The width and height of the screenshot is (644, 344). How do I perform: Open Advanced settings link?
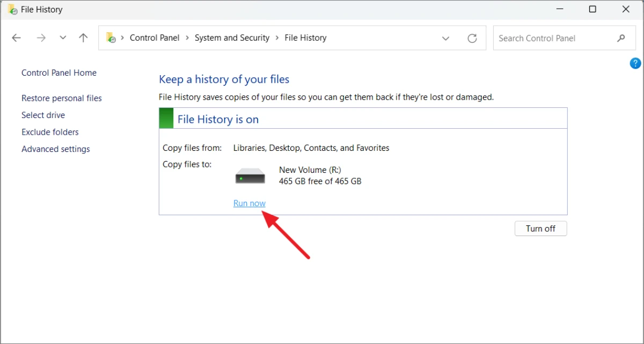tap(56, 149)
